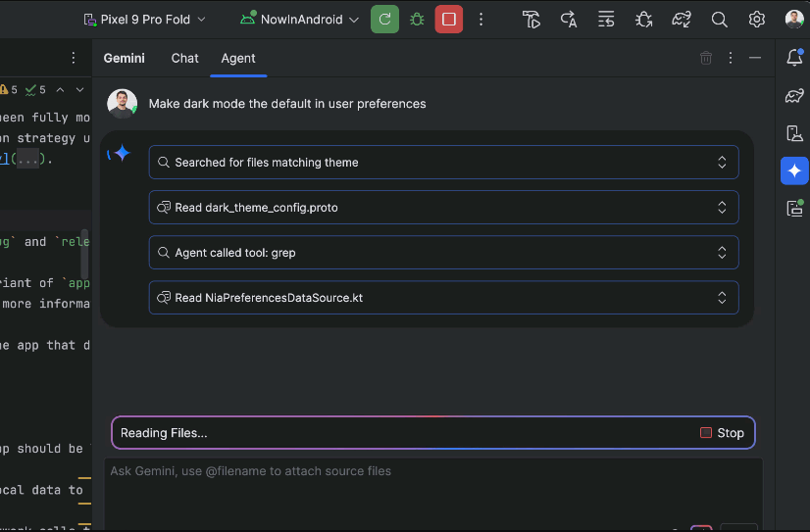The height and width of the screenshot is (532, 810).
Task: Open the Pixel 9 Pro Fold device dropdown
Action: click(x=145, y=20)
